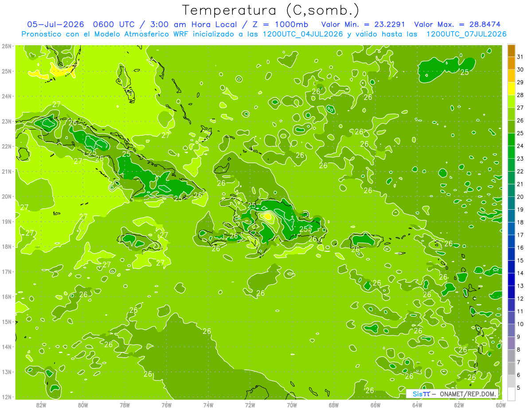532x411 pixels.
Task: Click the 15N latitude axis label
Action: point(6,322)
